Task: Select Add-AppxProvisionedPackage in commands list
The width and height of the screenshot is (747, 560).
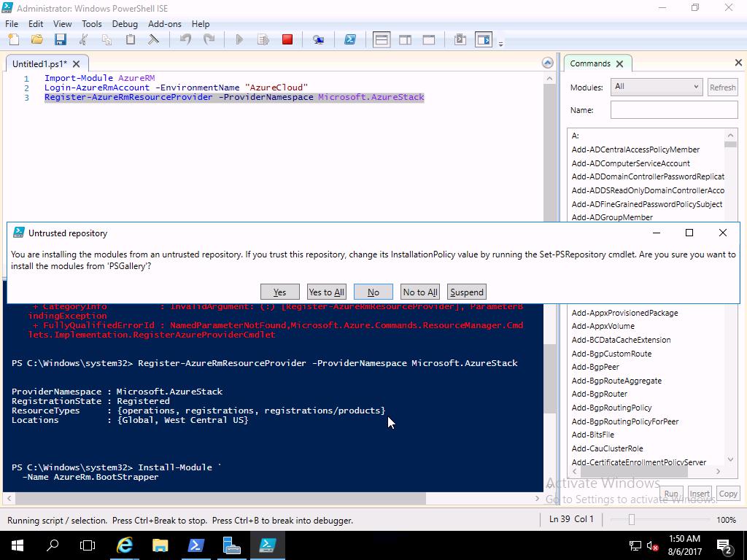Action: coord(624,313)
